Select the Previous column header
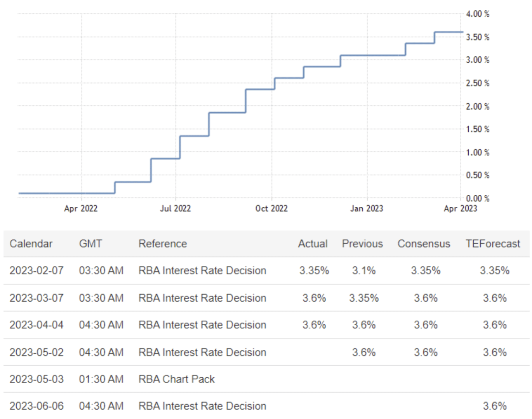Image resolution: width=532 pixels, height=419 pixels. click(x=362, y=244)
